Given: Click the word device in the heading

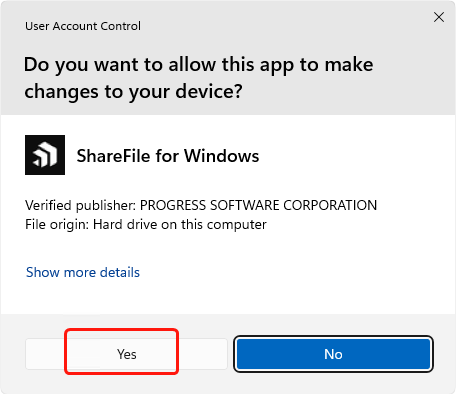Looking at the screenshot, I should click(x=205, y=92).
